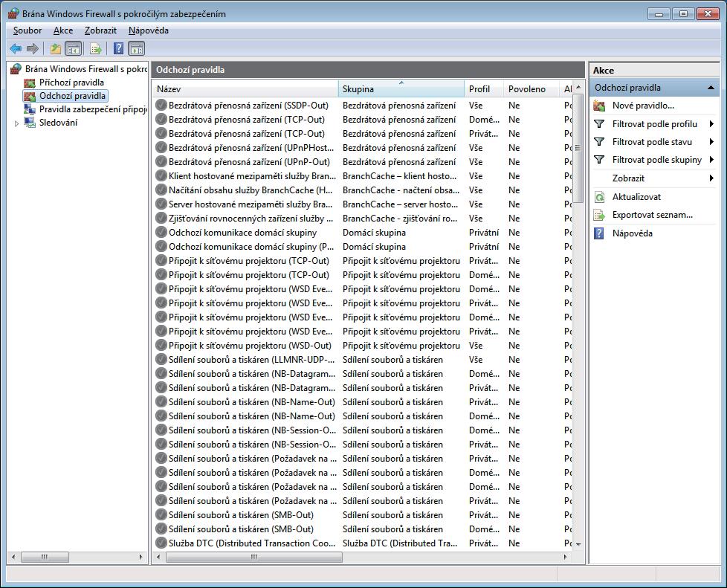Click the Pravidla zabezpečení připojení tree icon

click(x=30, y=109)
